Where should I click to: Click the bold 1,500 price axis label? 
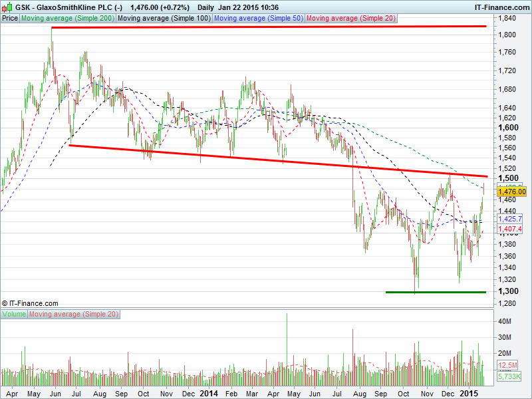click(x=508, y=178)
